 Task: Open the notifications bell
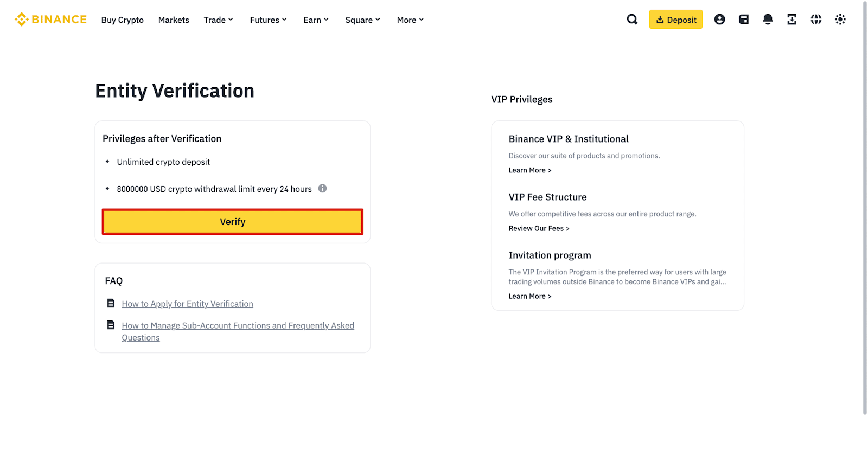[x=768, y=20]
